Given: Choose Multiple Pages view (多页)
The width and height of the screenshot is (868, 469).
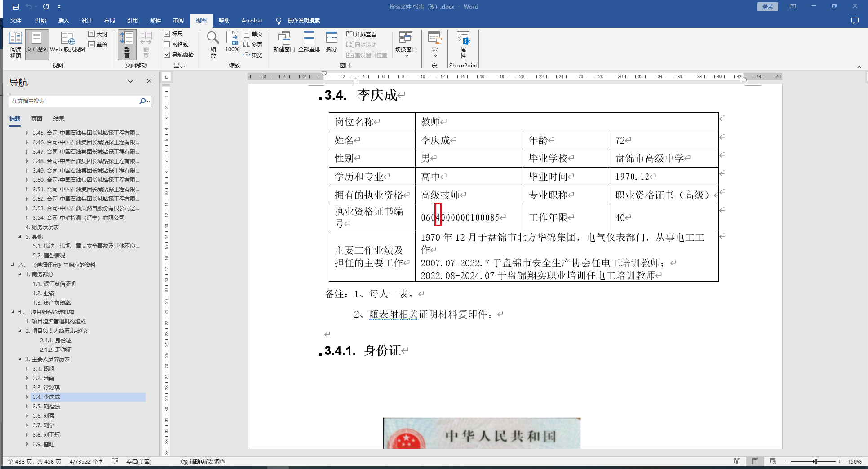Looking at the screenshot, I should (x=253, y=44).
